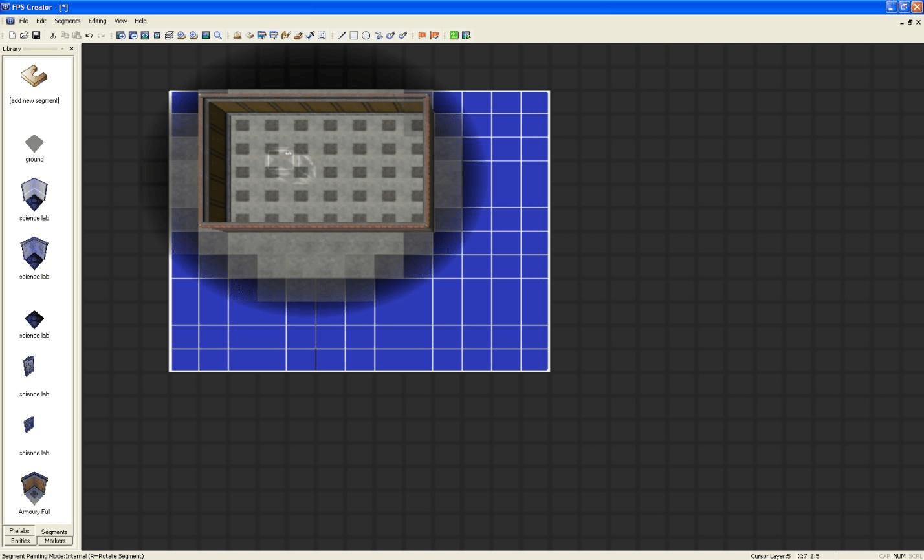Viewport: 924px width, 560px height.
Task: Open a level file via toolbar folder icon
Action: 24,36
